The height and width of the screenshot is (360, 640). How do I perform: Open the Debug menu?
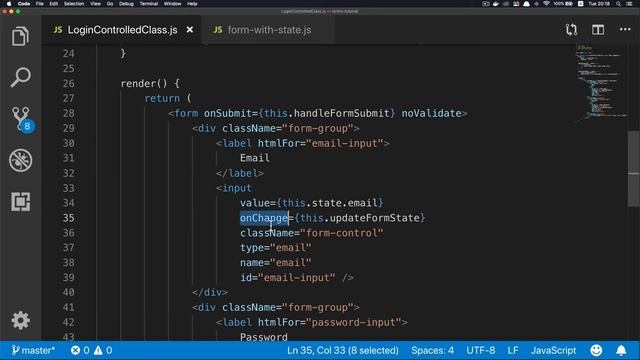pyautogui.click(x=126, y=4)
